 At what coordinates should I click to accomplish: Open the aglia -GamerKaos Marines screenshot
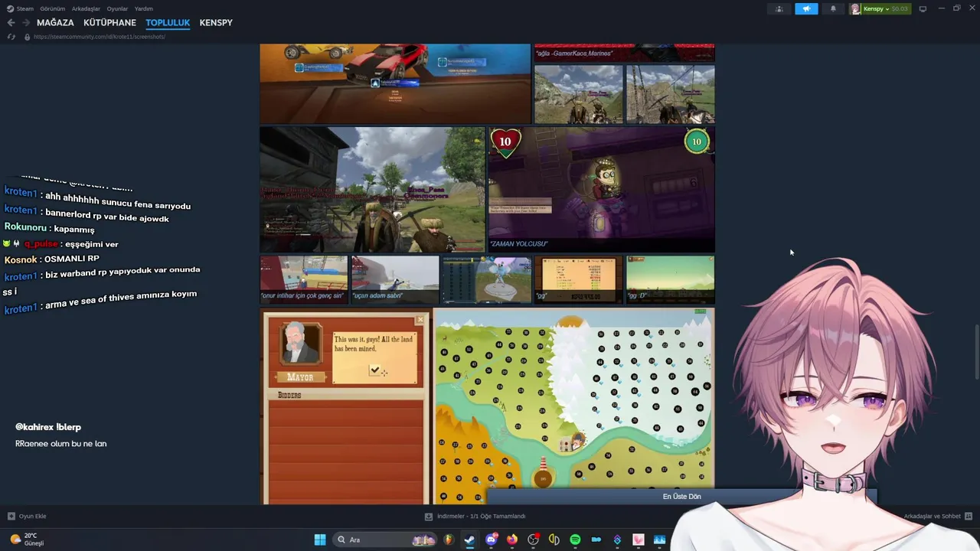(625, 52)
